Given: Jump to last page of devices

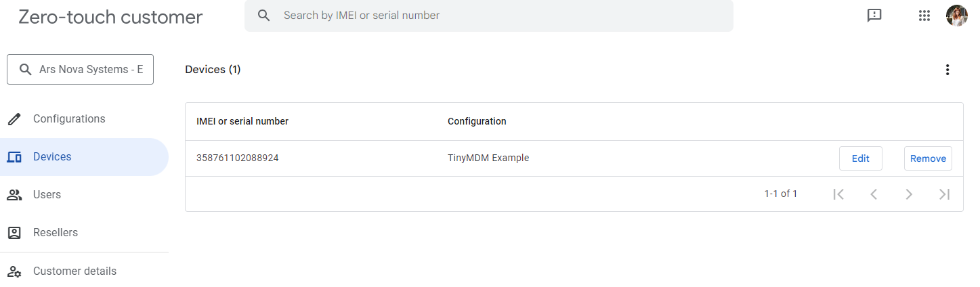Looking at the screenshot, I should pyautogui.click(x=944, y=194).
